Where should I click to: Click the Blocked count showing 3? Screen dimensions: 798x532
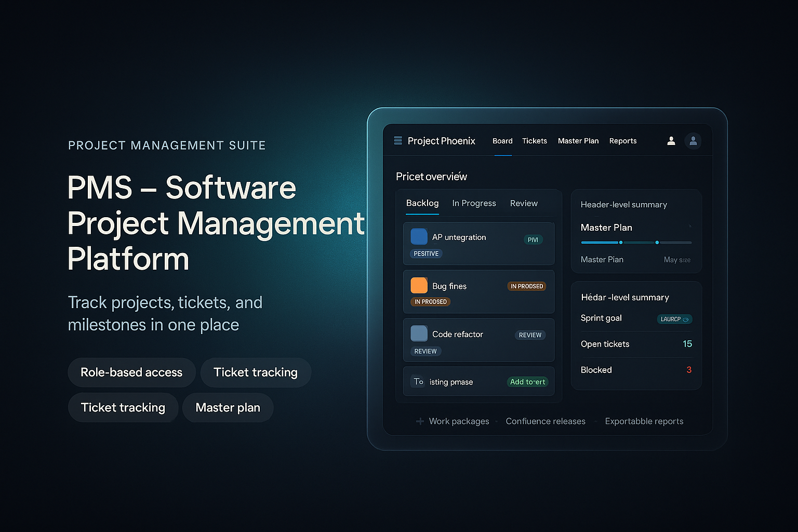coord(689,369)
